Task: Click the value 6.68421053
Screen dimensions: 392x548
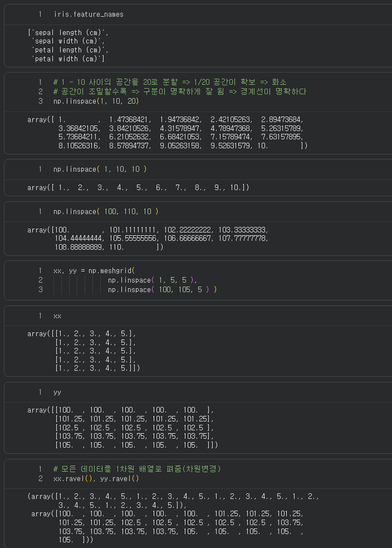Action: [x=180, y=137]
